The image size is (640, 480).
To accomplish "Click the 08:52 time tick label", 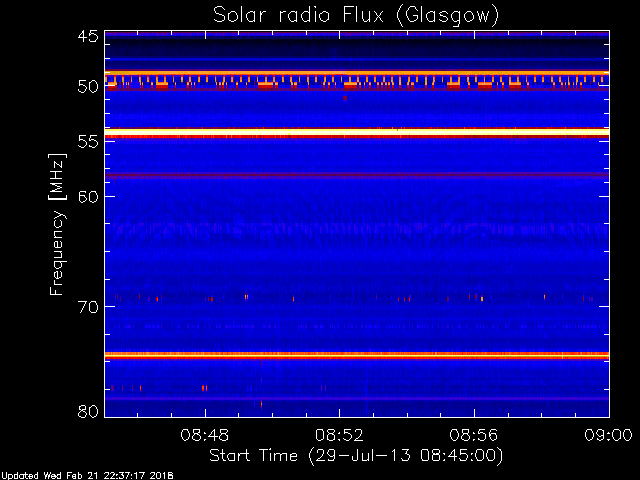I will pyautogui.click(x=339, y=435).
